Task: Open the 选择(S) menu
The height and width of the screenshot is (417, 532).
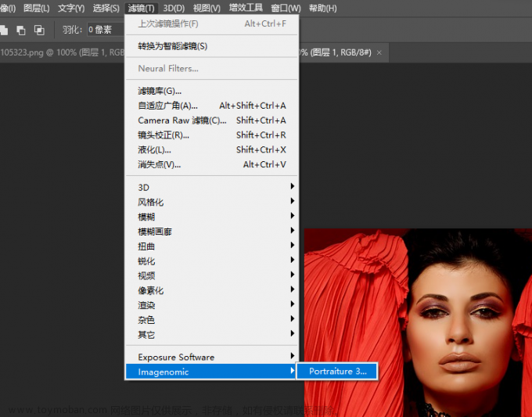Action: pos(106,8)
